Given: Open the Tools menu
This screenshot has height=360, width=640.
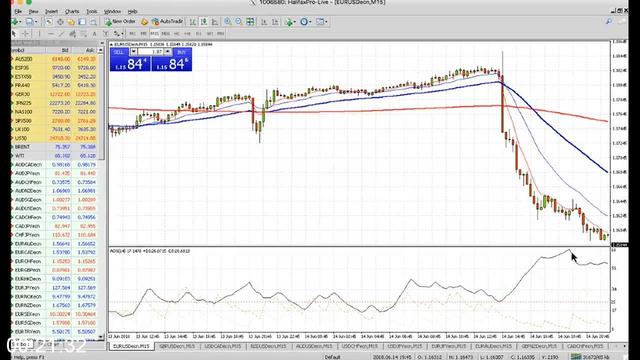Looking at the screenshot, I should [92, 11].
